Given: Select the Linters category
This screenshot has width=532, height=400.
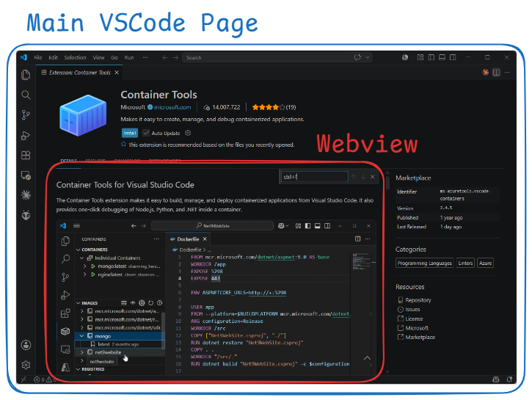Looking at the screenshot, I should coord(465,263).
